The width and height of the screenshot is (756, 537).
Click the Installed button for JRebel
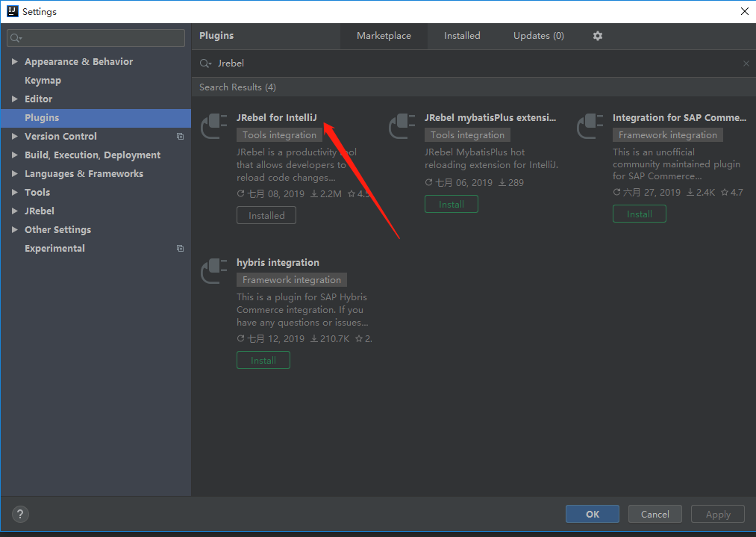coord(266,215)
